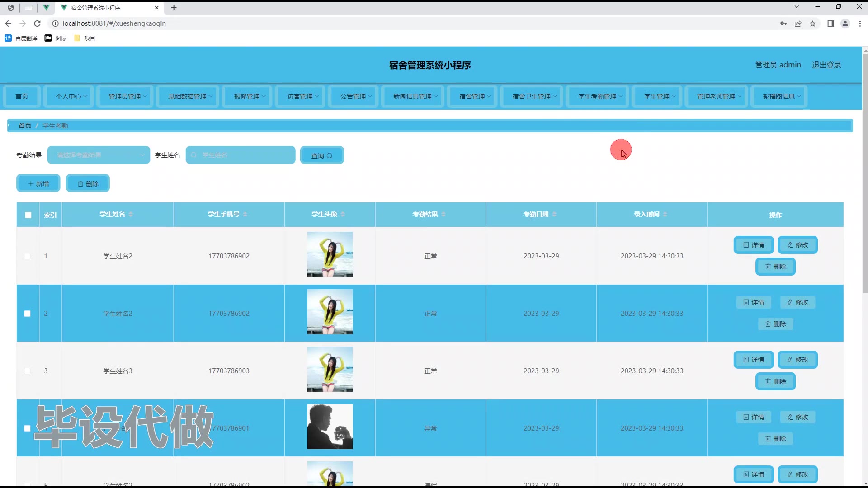Open the 学生管理 menu
This screenshot has width=868, height=488.
(x=657, y=96)
